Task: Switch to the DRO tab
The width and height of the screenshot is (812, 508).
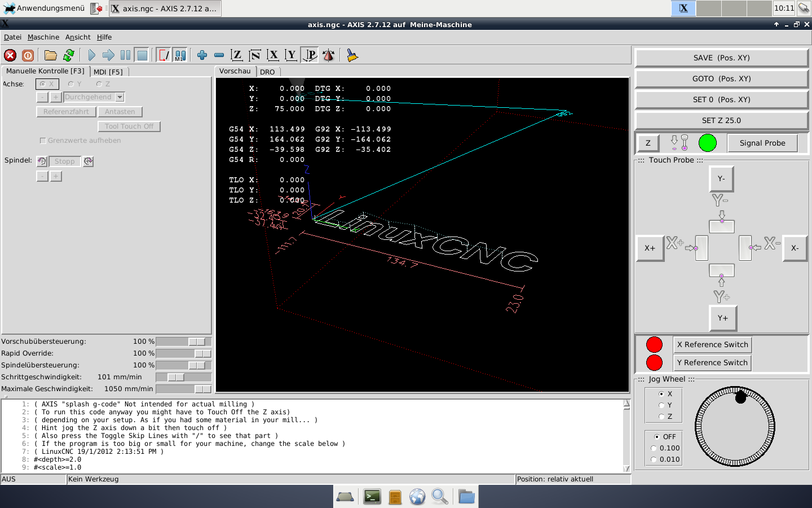Action: 268,72
